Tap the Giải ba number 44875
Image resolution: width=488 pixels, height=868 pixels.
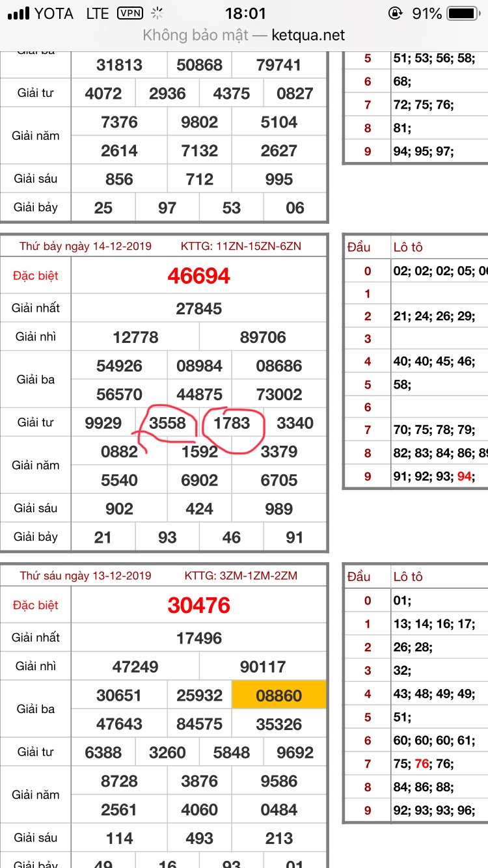coord(199,394)
